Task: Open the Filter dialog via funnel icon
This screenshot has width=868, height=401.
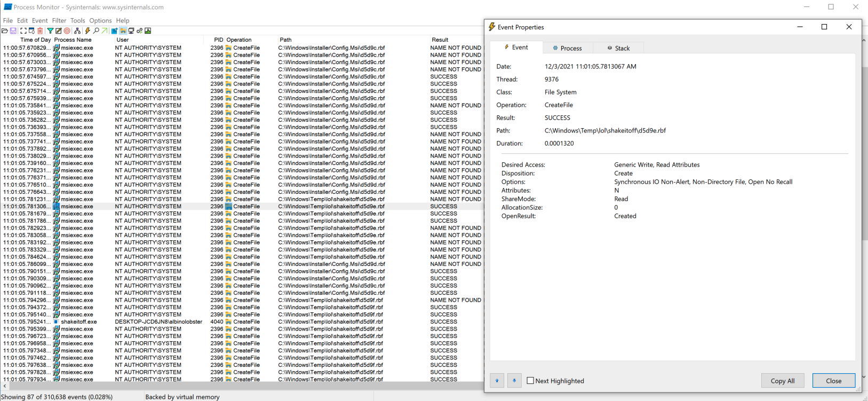Action: point(50,31)
